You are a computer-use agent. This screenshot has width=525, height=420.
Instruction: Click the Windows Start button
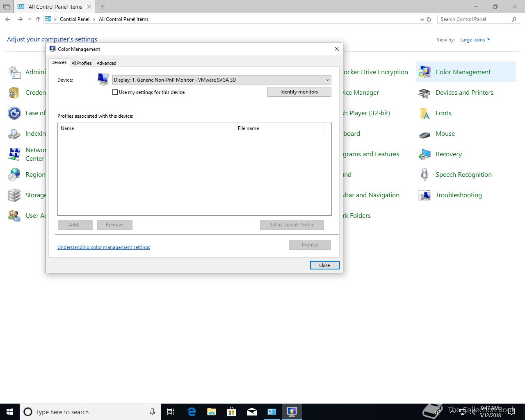point(10,412)
